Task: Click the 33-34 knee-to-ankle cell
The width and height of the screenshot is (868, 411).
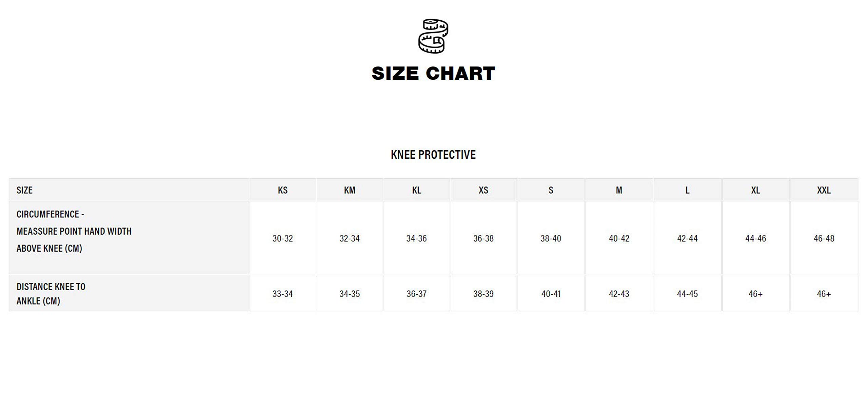Action: [282, 294]
